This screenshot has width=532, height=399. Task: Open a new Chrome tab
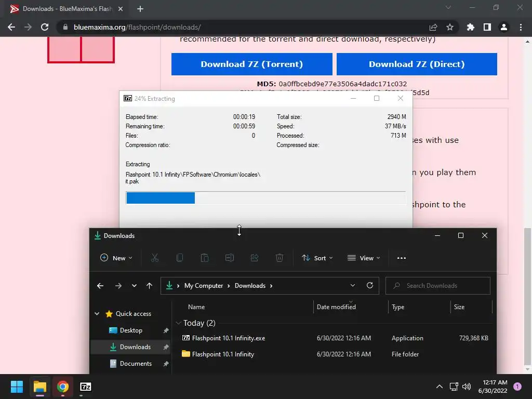pos(140,9)
